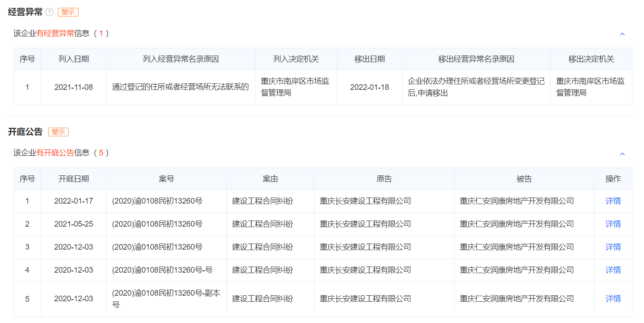The height and width of the screenshot is (323, 644).
Task: Click plaintiff name in hearing row 4
Action: click(x=366, y=270)
